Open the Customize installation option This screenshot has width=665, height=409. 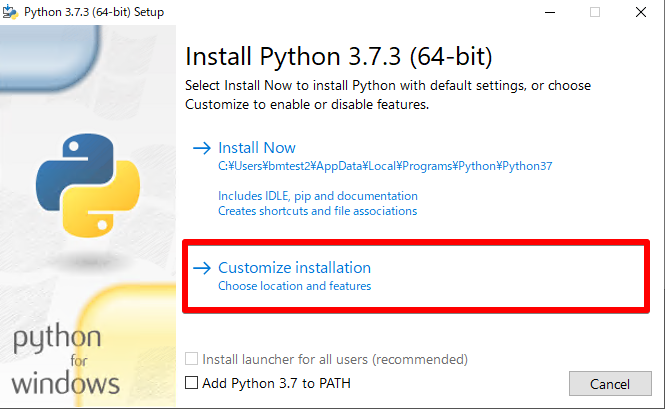click(x=294, y=268)
